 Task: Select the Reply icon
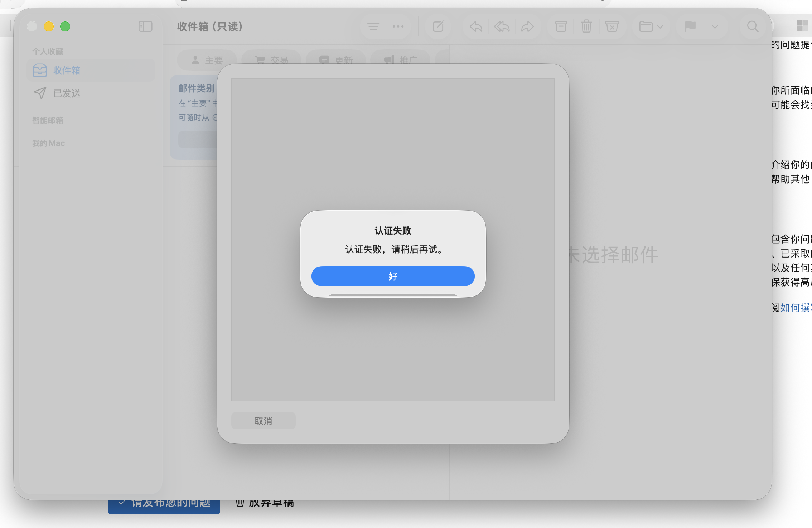475,26
